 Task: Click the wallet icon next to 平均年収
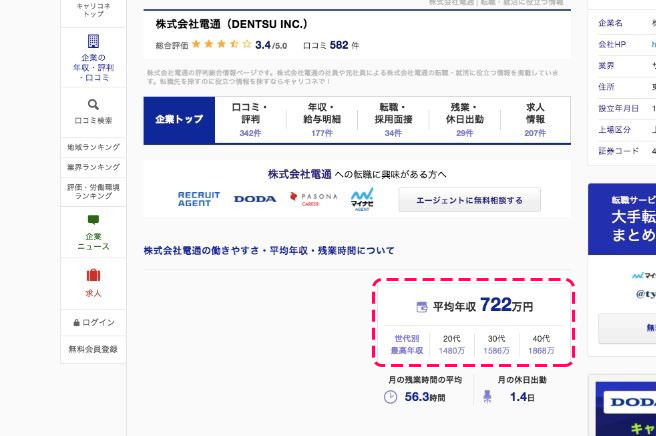tap(422, 307)
